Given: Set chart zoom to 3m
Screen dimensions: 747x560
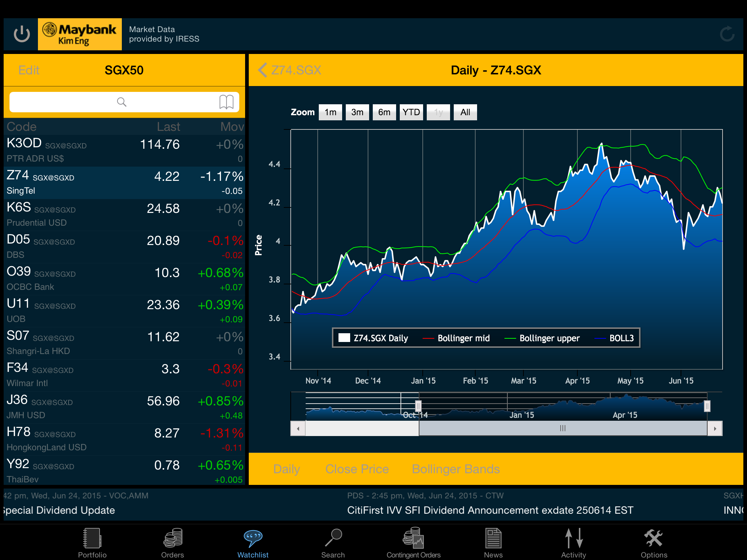Looking at the screenshot, I should (x=357, y=112).
